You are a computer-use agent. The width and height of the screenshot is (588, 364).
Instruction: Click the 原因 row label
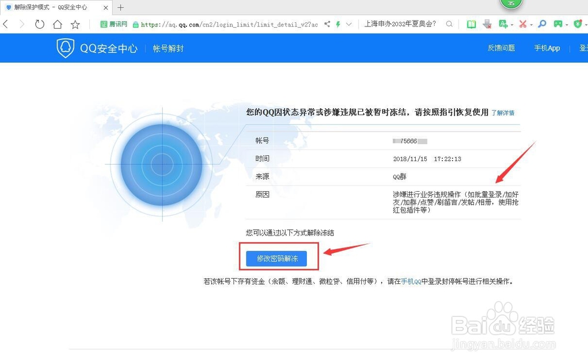click(262, 195)
